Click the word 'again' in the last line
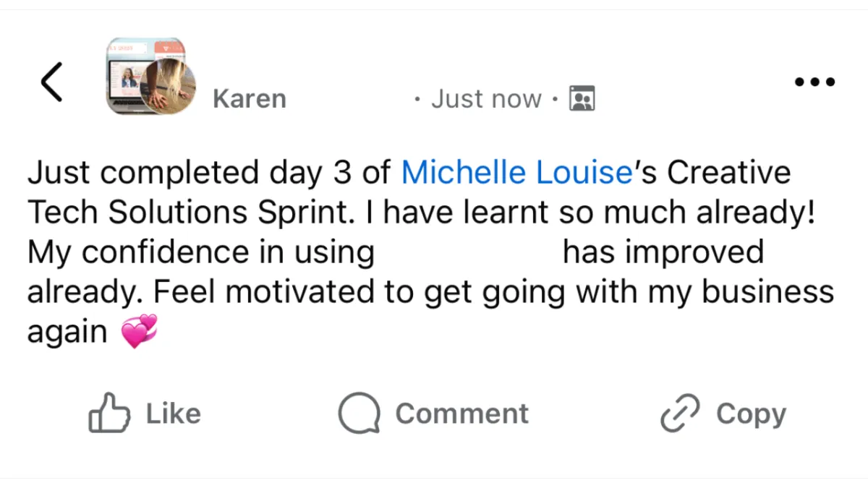Image resolution: width=868 pixels, height=488 pixels. (67, 333)
